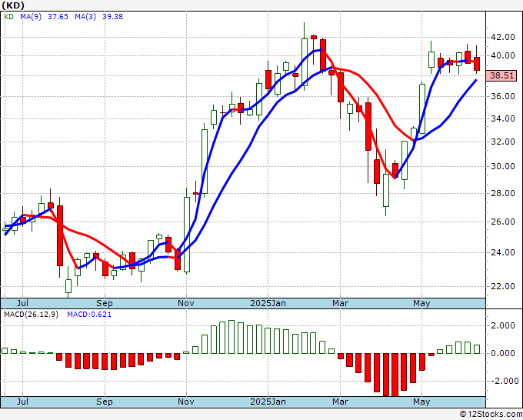
Task: Click the MACD(26,12,9) indicator label
Action: pos(31,315)
